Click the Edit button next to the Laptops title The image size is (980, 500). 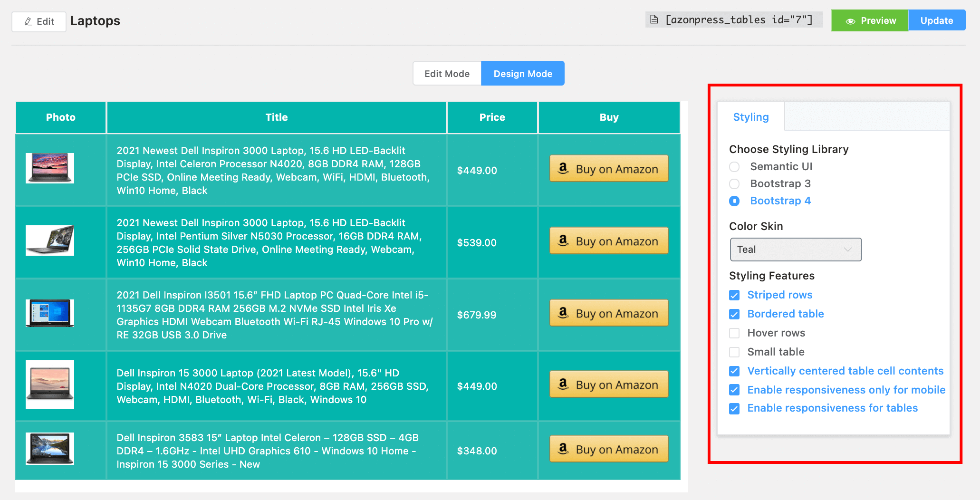tap(39, 21)
